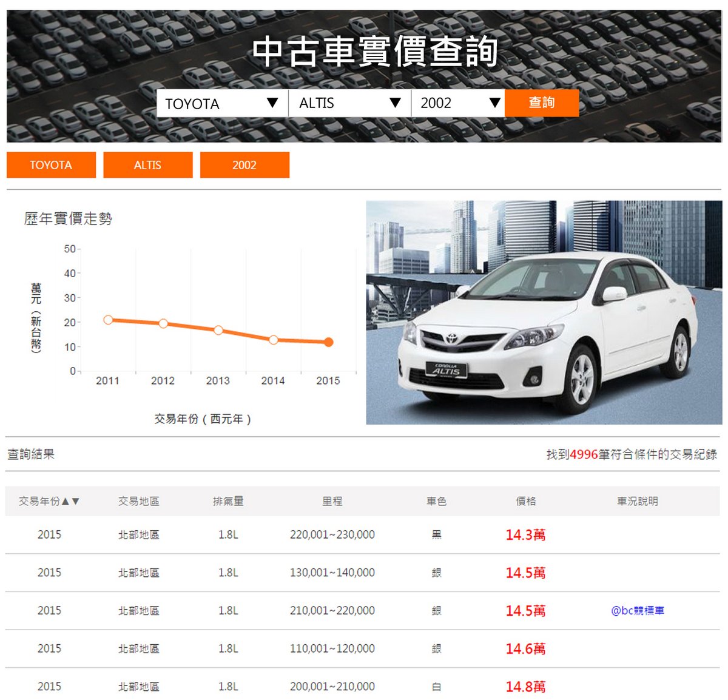Screen dimensions: 728x700
Task: Pick the 2014 data point on chart
Action: tap(273, 340)
